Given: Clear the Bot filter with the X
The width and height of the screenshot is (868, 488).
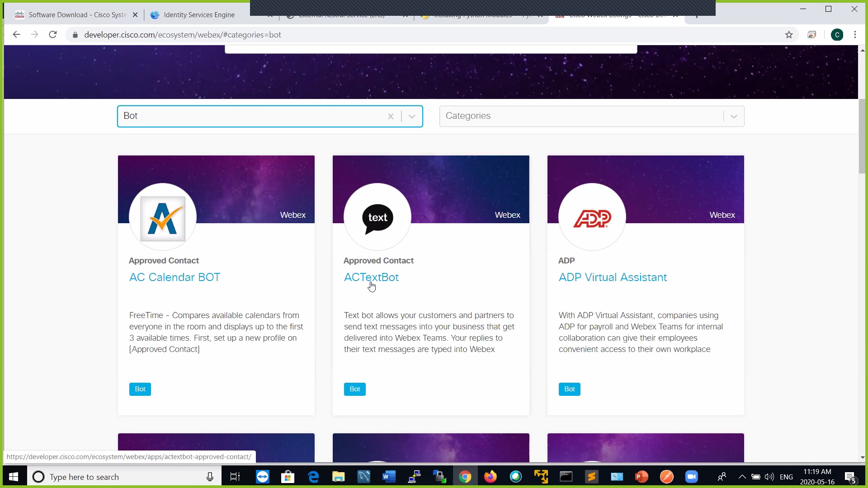Looking at the screenshot, I should (391, 117).
